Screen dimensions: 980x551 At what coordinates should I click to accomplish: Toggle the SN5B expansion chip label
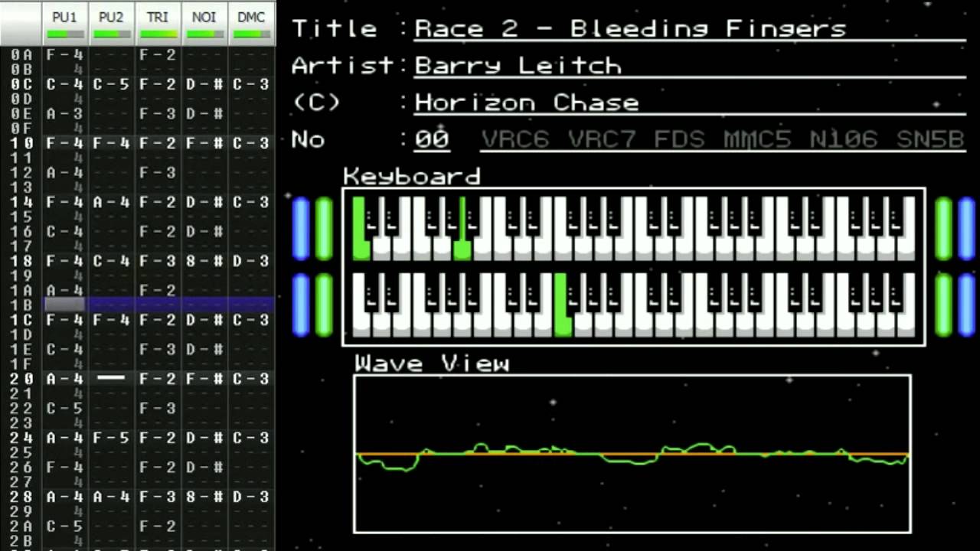tap(929, 139)
